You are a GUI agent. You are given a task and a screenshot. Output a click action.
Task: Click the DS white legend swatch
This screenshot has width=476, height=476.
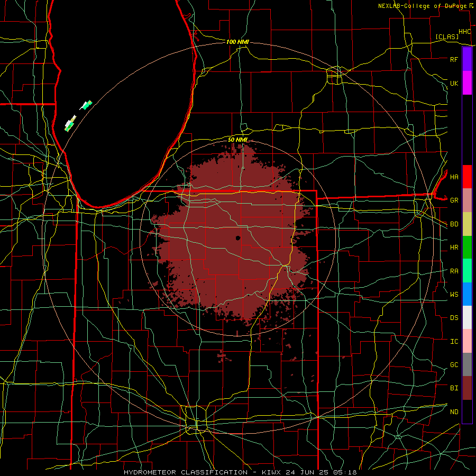tap(467, 317)
